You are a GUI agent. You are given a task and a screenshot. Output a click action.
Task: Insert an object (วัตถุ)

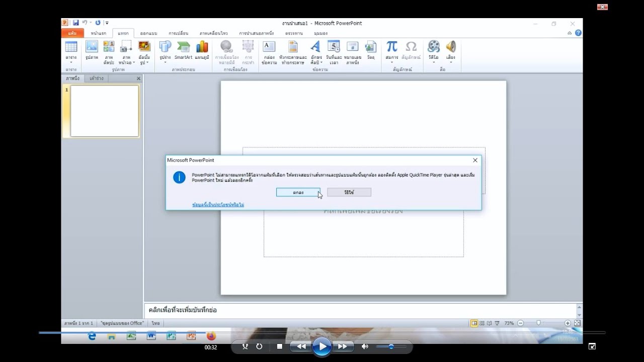[371, 51]
